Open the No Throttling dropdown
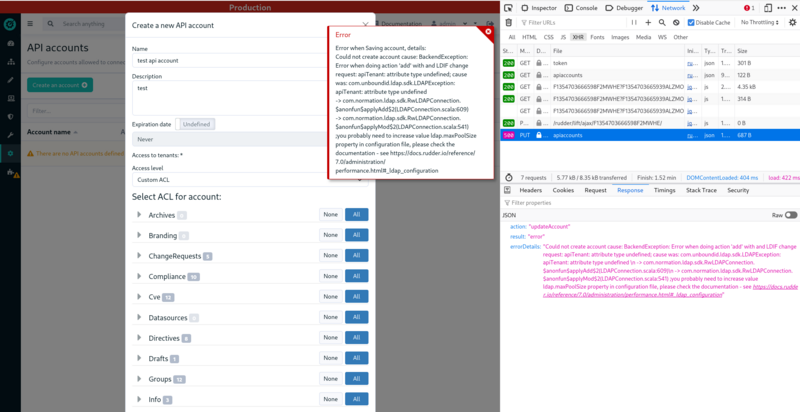The width and height of the screenshot is (800, 412). pyautogui.click(x=760, y=22)
